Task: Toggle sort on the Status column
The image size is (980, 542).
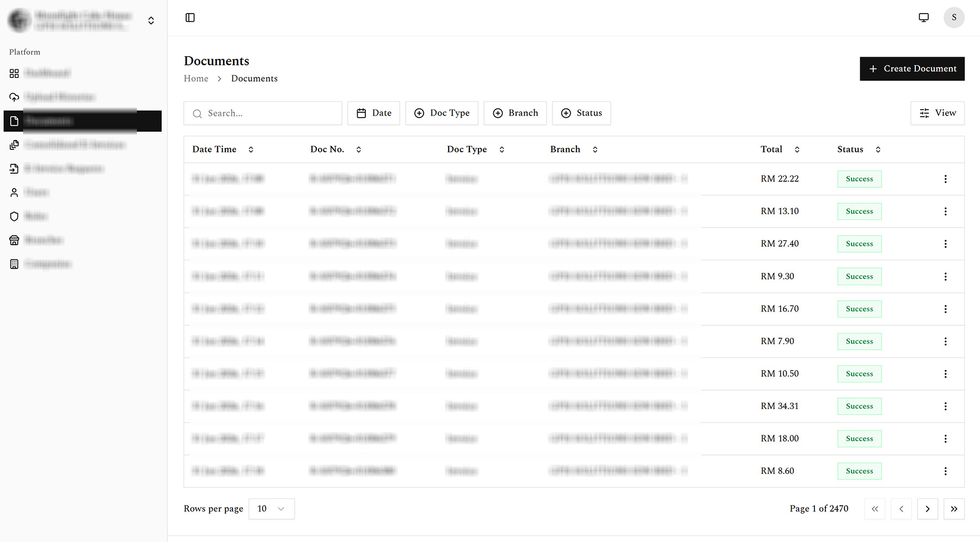Action: click(878, 149)
